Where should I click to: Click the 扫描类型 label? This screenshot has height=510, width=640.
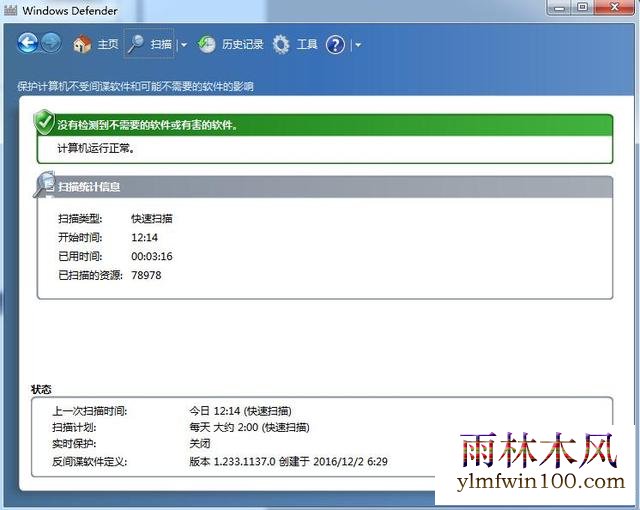coord(80,219)
